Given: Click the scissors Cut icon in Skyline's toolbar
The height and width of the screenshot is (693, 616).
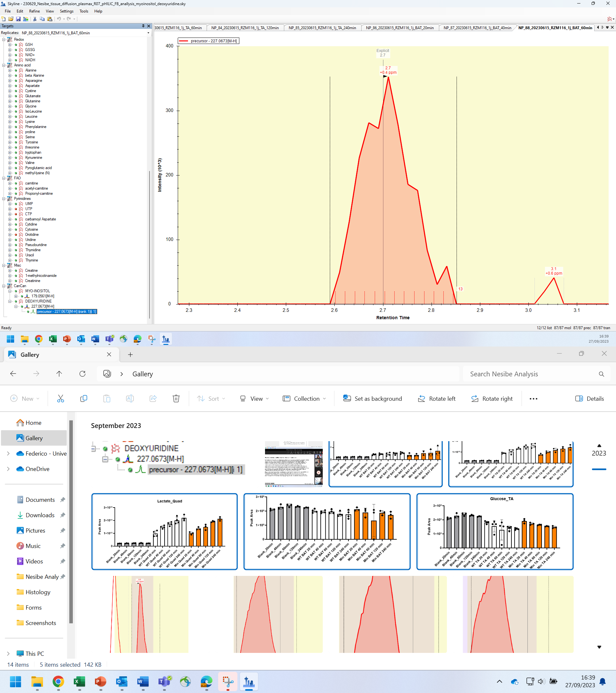Looking at the screenshot, I should tap(35, 19).
